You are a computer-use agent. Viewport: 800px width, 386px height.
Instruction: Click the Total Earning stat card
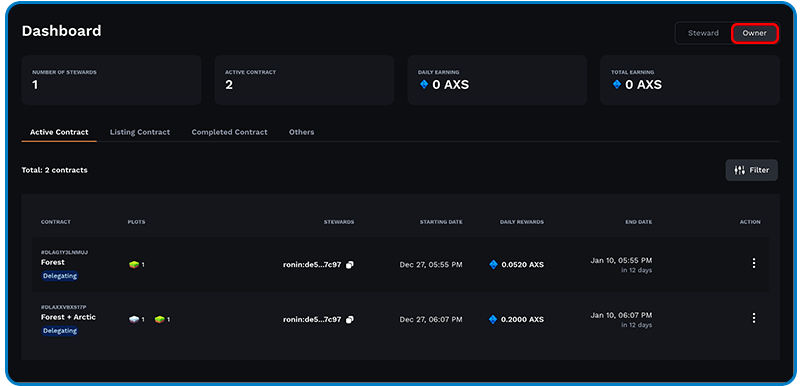pos(690,80)
